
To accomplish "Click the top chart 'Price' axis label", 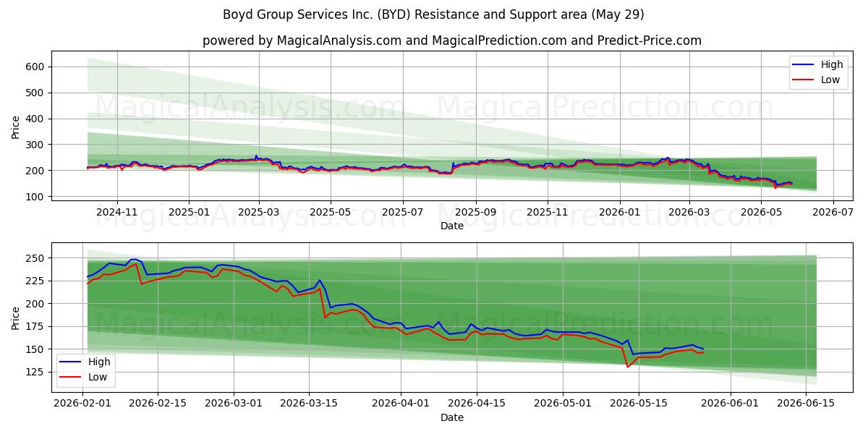I will [x=16, y=127].
